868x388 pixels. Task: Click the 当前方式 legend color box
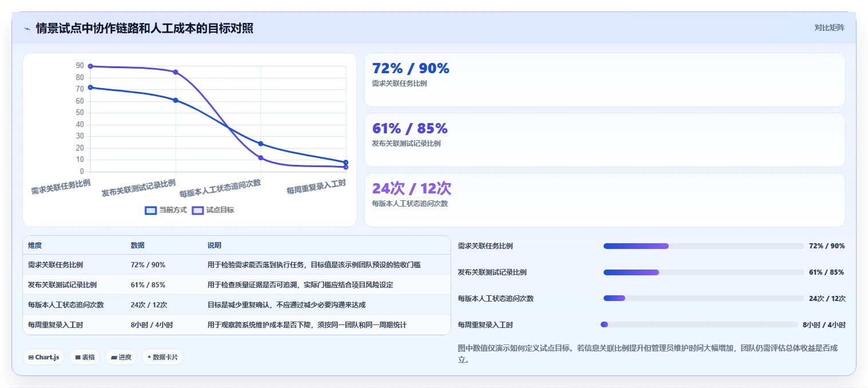coord(151,210)
